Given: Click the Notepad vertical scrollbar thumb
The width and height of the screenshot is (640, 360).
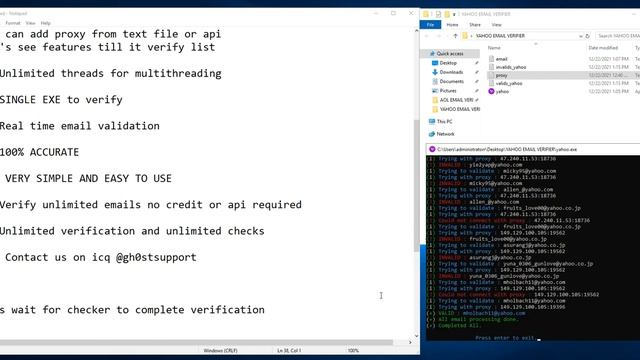Looking at the screenshot, I should 416,186.
